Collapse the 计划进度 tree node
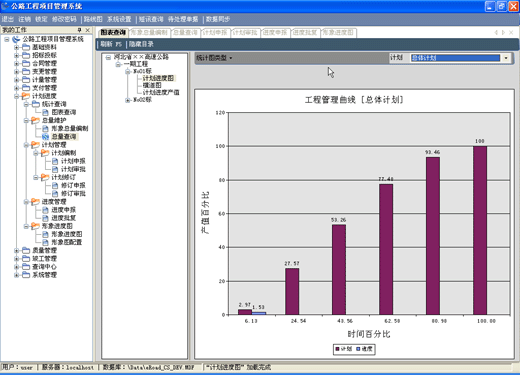This screenshot has width=520, height=375. coord(16,96)
